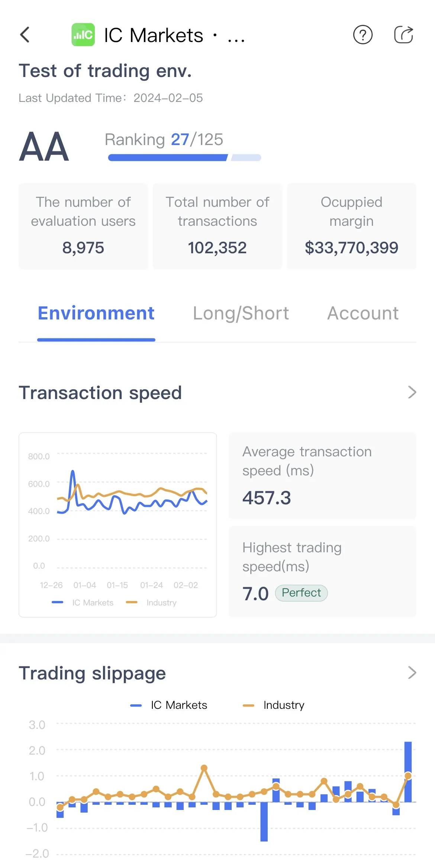Image resolution: width=435 pixels, height=868 pixels.
Task: Tap the AA rating grade
Action: coord(44,147)
